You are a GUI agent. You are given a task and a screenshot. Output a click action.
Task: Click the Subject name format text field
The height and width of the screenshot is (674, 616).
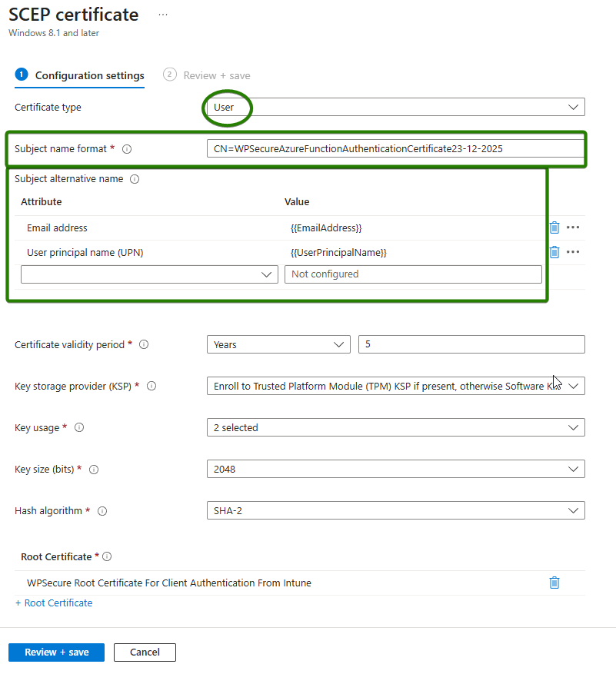395,149
